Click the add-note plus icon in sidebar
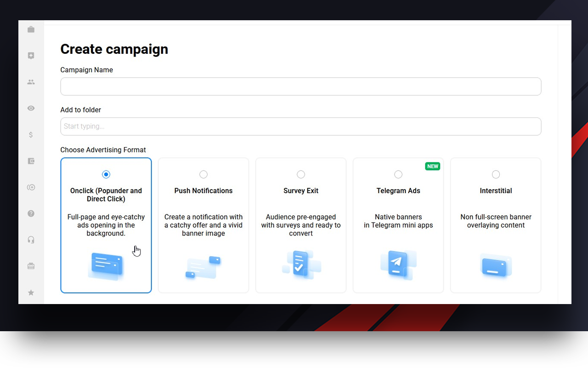588x368 pixels. 31,56
